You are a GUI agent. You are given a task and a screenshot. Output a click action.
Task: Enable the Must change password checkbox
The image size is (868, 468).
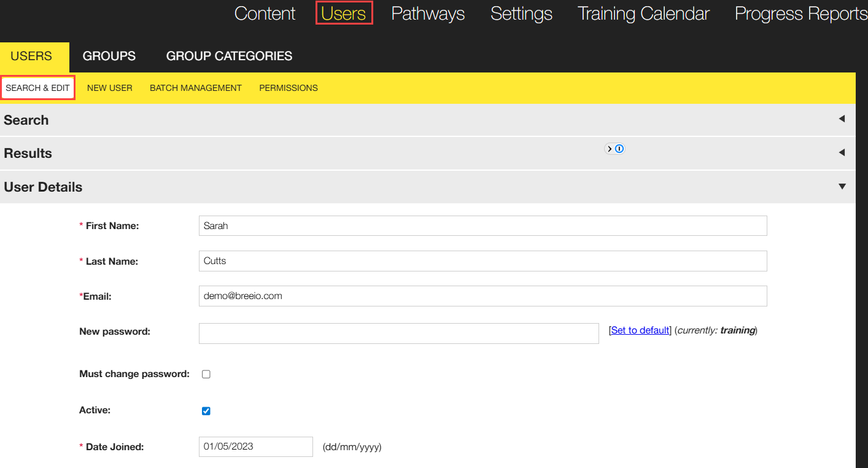click(x=206, y=374)
